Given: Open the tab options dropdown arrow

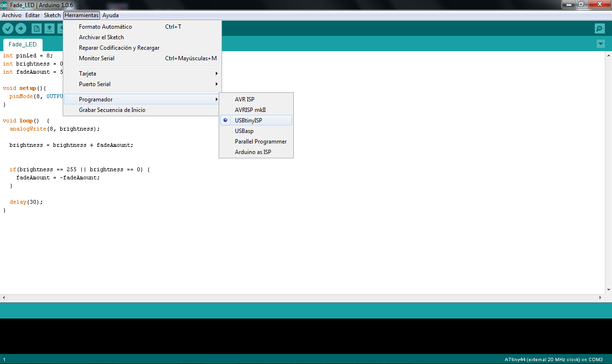Looking at the screenshot, I should point(601,44).
